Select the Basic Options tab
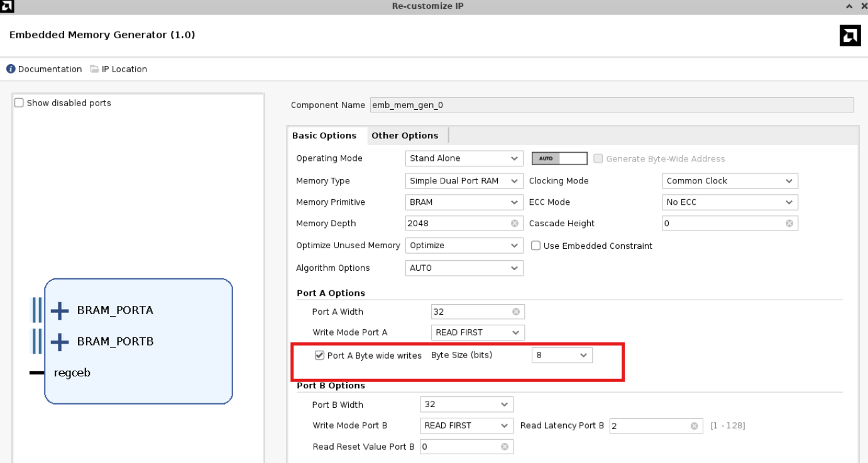The image size is (868, 463). (326, 135)
